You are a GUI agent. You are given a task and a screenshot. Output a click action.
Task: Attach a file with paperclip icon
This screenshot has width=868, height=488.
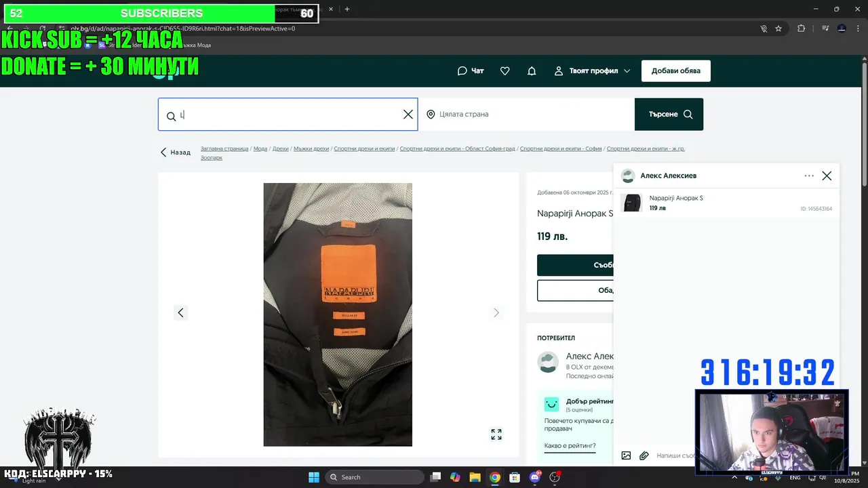point(644,455)
